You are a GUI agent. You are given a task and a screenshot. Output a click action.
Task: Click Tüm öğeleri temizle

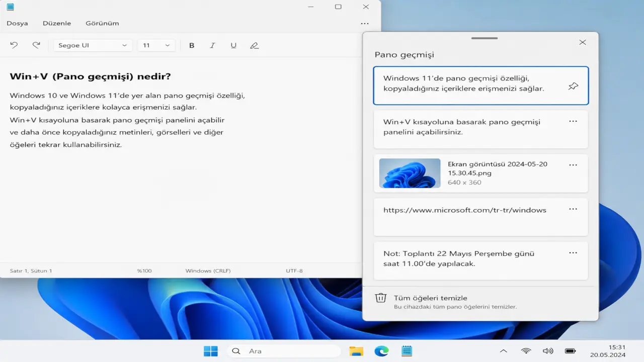coord(431,298)
